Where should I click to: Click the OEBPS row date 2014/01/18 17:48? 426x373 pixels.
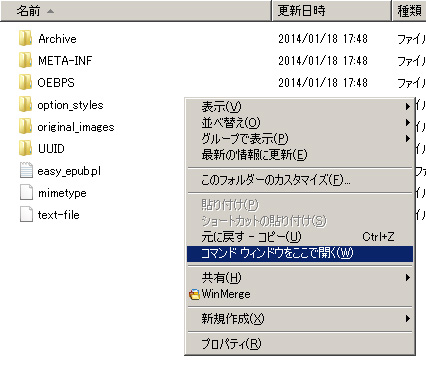(x=323, y=83)
